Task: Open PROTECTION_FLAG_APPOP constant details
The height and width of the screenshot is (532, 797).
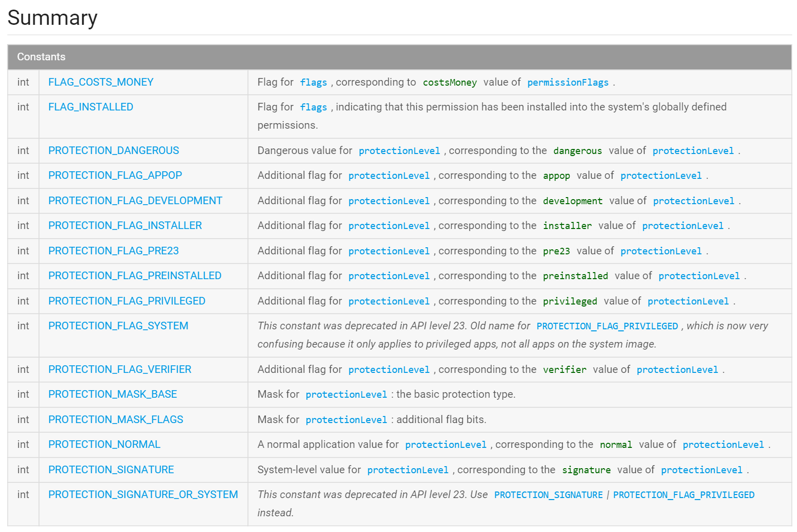Action: (115, 175)
